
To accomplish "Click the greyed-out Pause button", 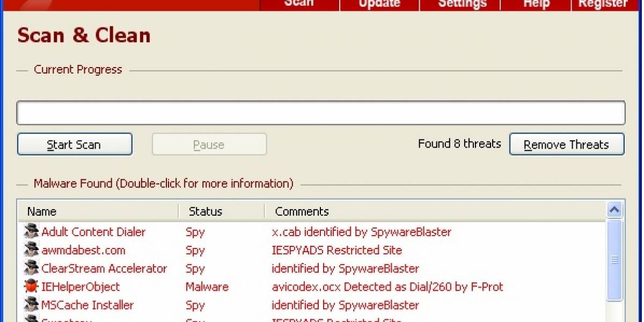I will click(209, 144).
